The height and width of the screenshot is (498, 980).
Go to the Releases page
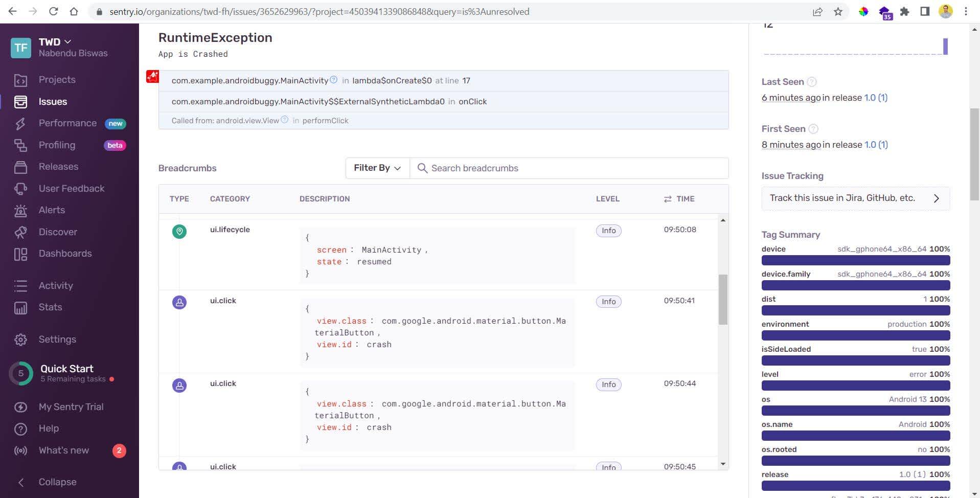coord(58,167)
